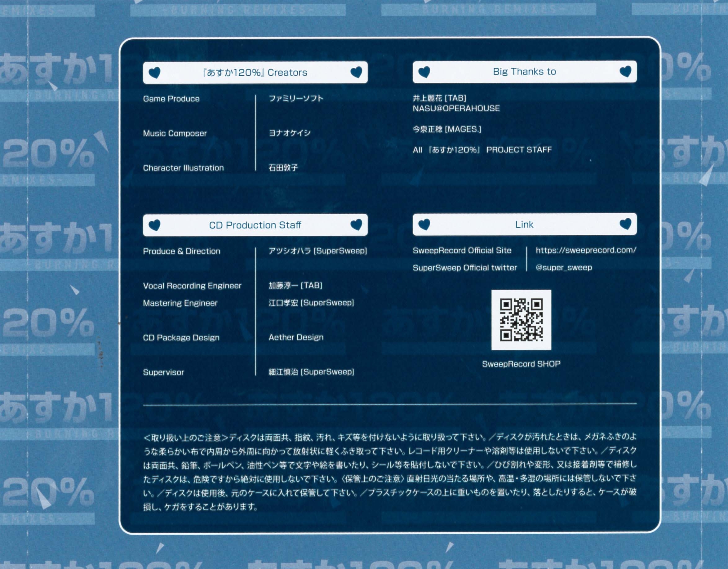Image resolution: width=728 pixels, height=569 pixels.
Task: Click the Character Illustration label
Action: (183, 168)
